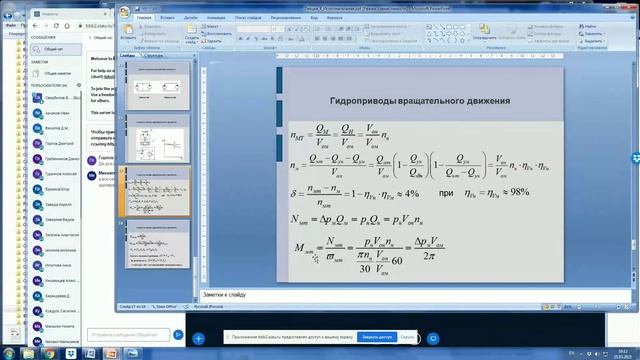Click in the Заметки к слайду notes field
This screenshot has width=640, height=360.
[x=416, y=295]
